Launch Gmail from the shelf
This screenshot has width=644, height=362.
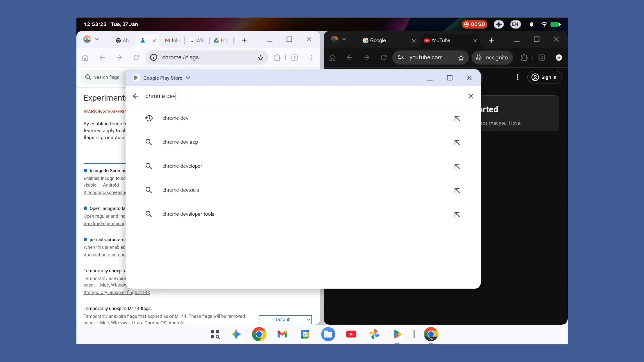tap(282, 335)
